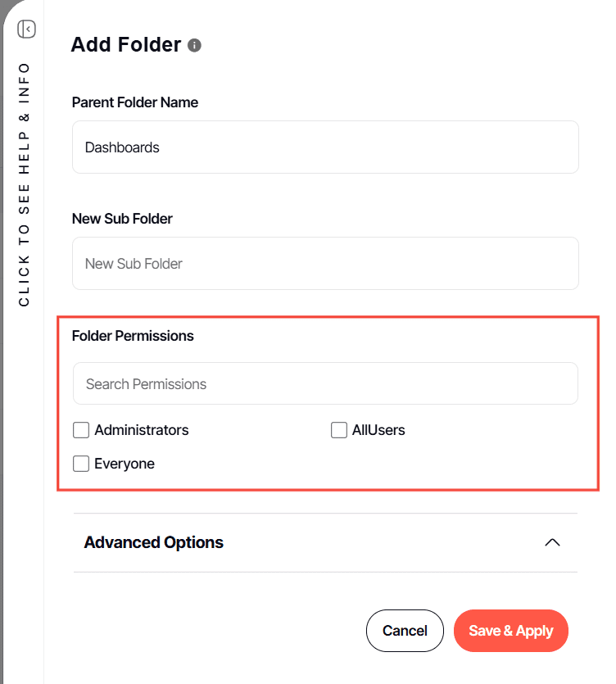Click Save & Apply
Screen dimensions: 616x684
coord(510,631)
